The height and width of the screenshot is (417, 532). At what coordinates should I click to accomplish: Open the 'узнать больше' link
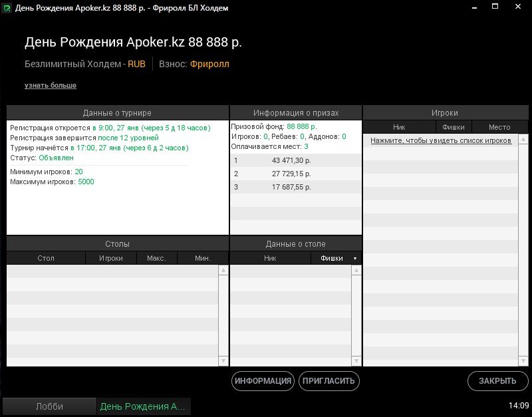pyautogui.click(x=51, y=86)
